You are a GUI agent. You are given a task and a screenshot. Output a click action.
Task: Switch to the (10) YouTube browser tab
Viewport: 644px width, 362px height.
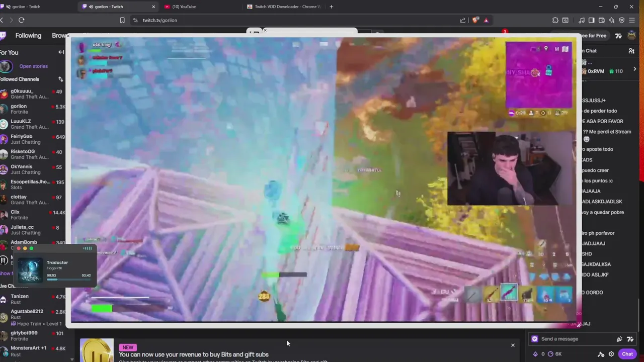point(200,7)
